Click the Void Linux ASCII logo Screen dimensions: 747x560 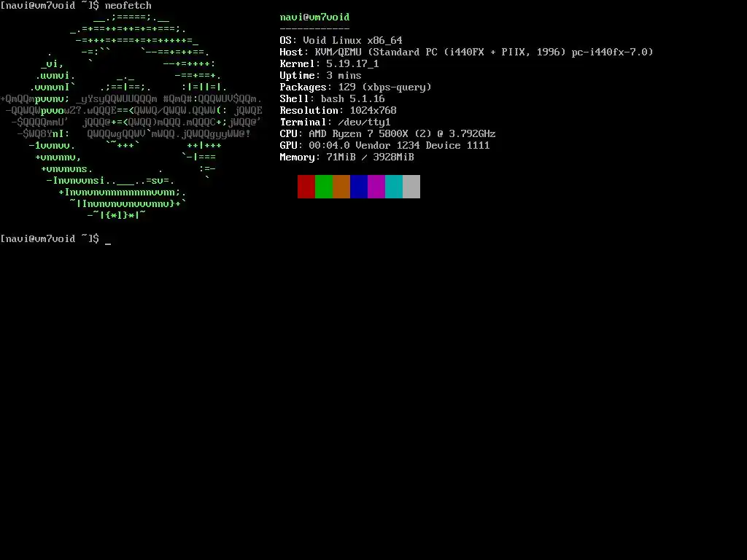[131, 116]
